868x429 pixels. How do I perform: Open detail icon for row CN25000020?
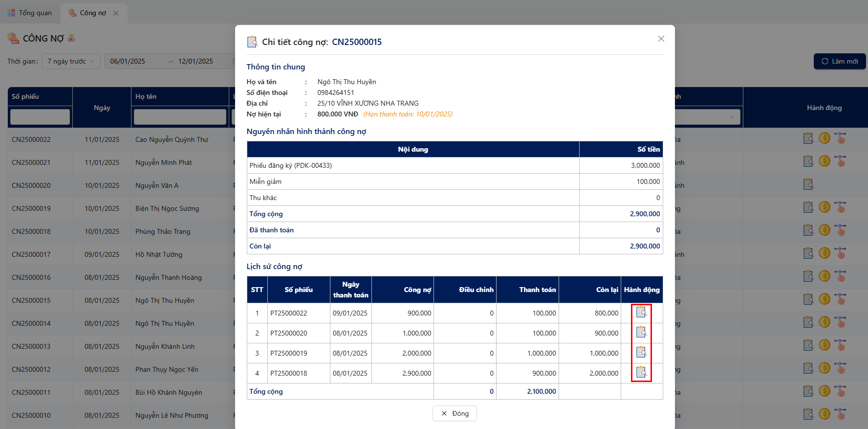tap(808, 184)
